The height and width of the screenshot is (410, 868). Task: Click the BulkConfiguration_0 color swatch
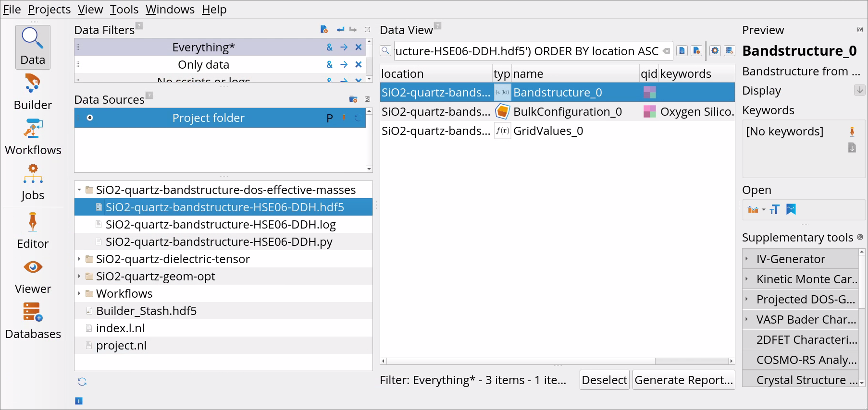649,111
